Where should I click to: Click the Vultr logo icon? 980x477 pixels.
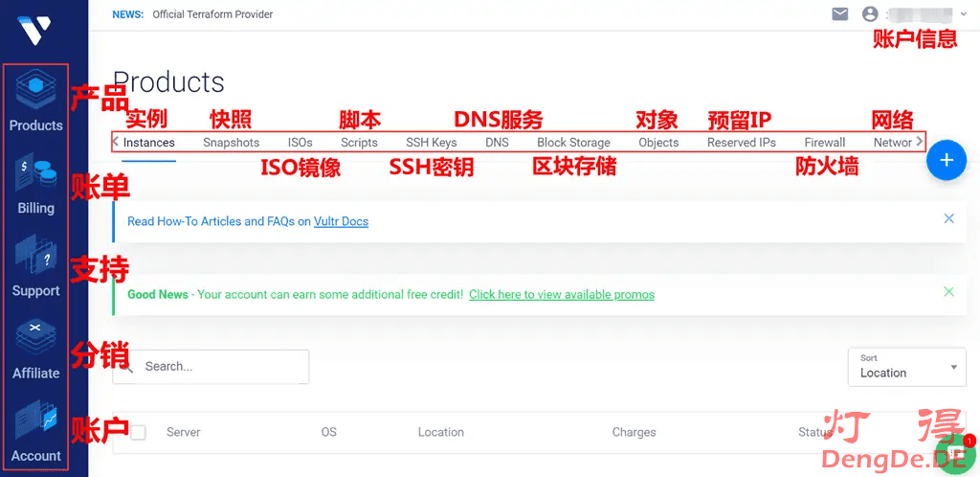point(35,32)
